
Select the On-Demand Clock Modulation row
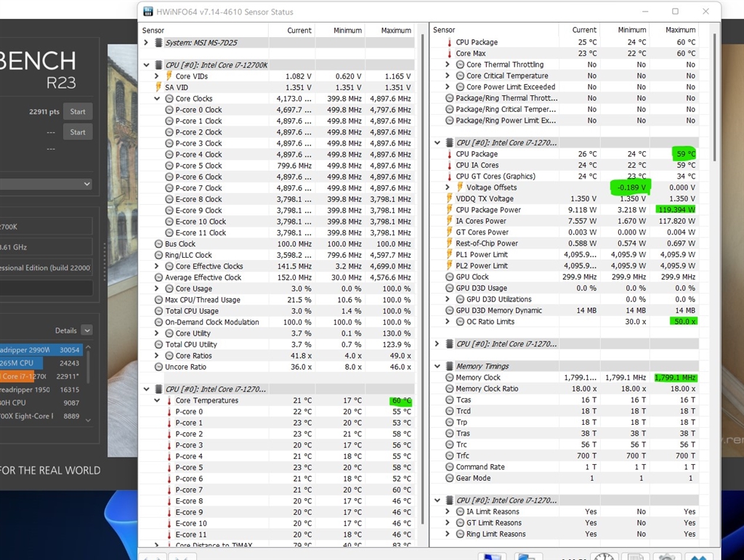(x=278, y=322)
